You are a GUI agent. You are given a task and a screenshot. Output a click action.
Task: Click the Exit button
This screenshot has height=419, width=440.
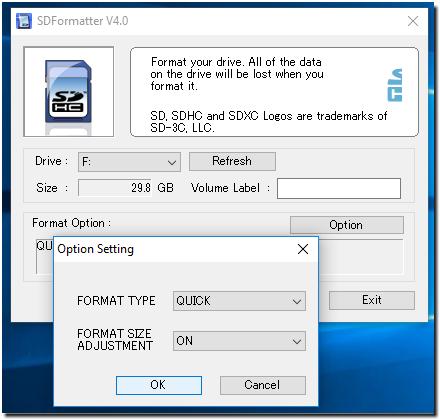click(x=372, y=300)
